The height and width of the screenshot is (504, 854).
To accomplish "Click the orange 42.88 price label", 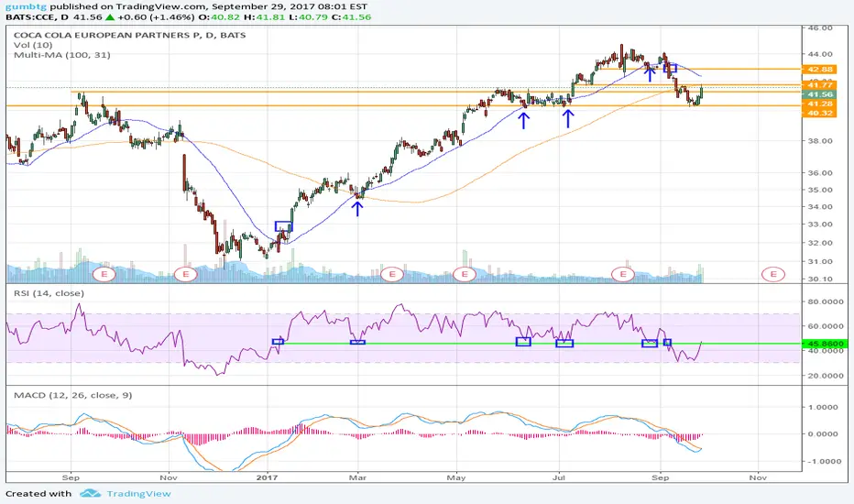I will 820,70.
